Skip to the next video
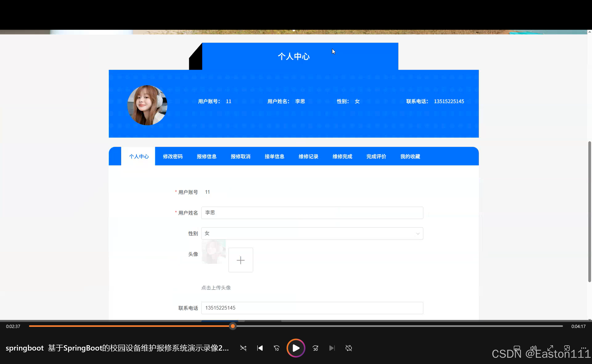The height and width of the screenshot is (364, 592). coord(332,348)
